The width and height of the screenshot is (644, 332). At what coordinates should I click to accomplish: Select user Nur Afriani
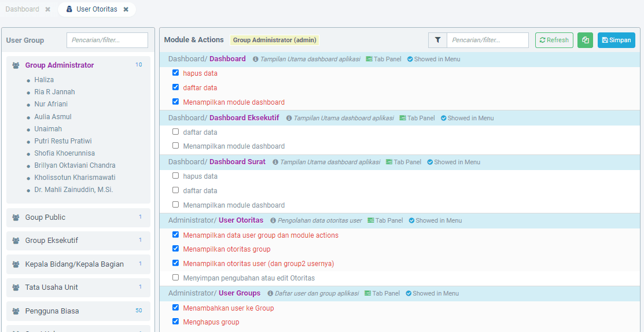[51, 104]
